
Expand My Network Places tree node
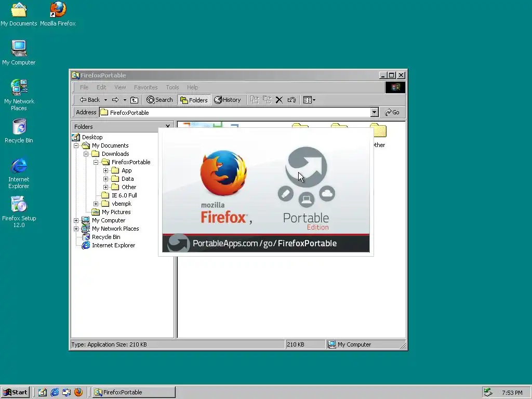(76, 229)
